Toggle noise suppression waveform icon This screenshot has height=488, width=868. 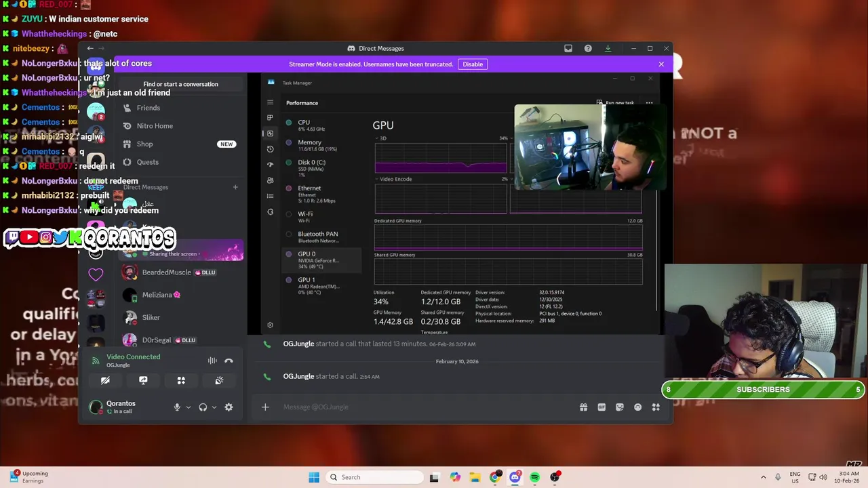212,361
